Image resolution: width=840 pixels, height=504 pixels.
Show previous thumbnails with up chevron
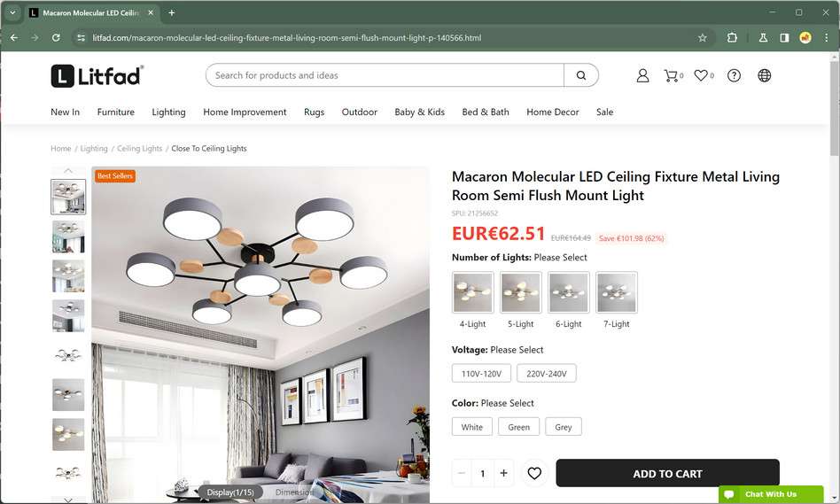[x=68, y=171]
